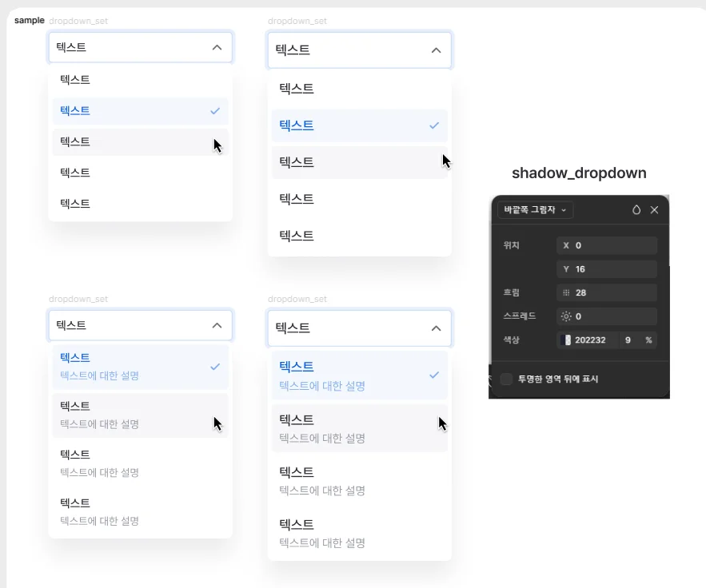
Task: Collapse the larger dropdown with descriptions via chevron
Action: pyautogui.click(x=436, y=328)
